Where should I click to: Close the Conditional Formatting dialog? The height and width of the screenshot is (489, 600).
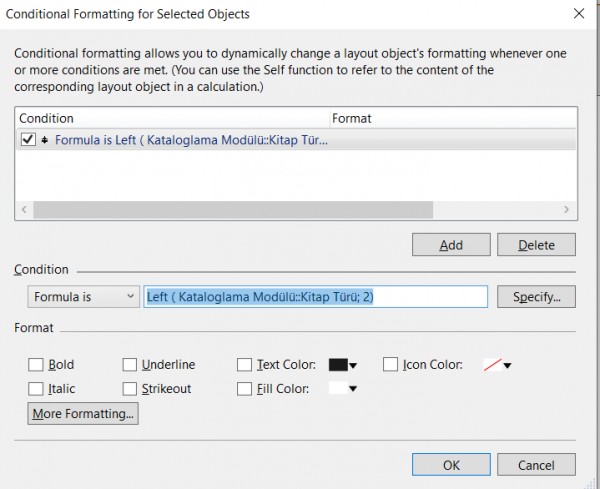click(x=579, y=14)
